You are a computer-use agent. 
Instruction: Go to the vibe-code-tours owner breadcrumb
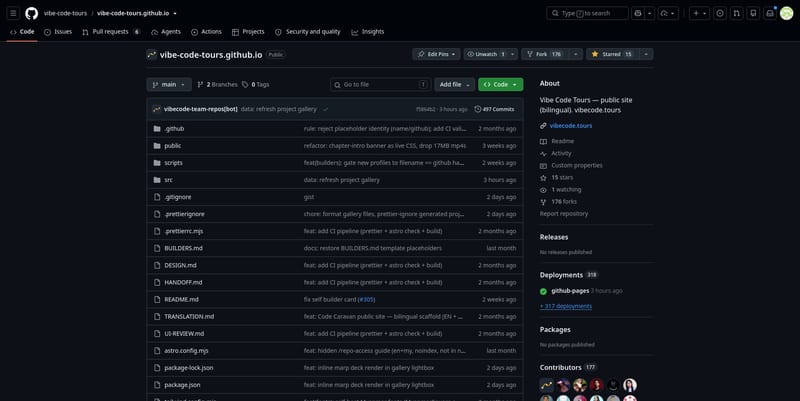pyautogui.click(x=65, y=13)
